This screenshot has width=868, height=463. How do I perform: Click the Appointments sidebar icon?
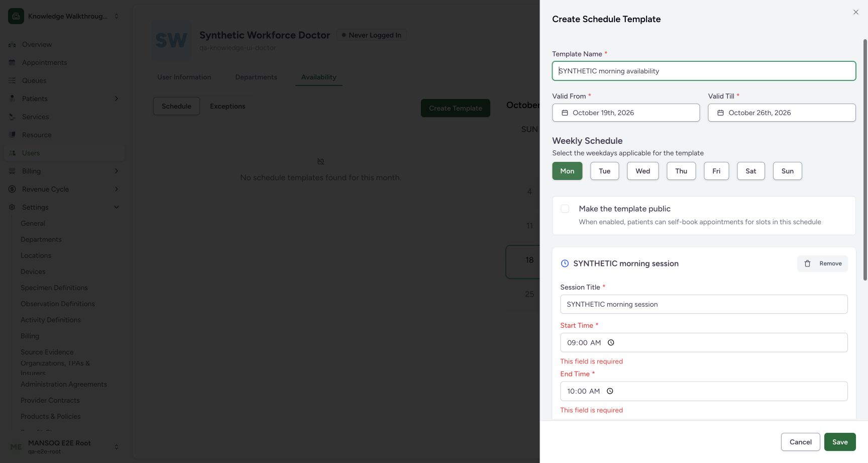point(12,62)
